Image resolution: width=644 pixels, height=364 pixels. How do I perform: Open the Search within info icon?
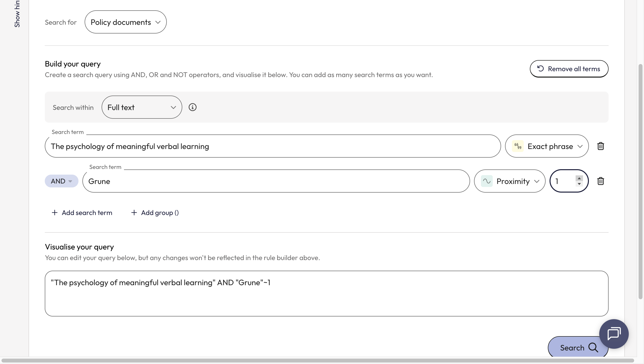pos(192,107)
